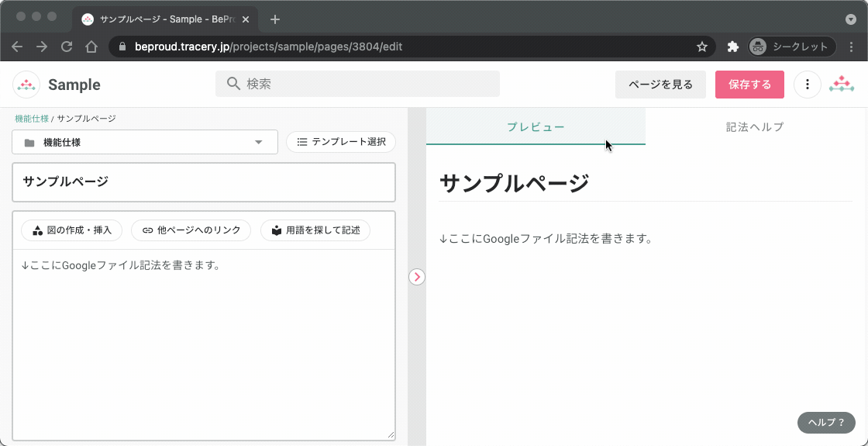This screenshot has width=868, height=446.
Task: Click 用語を探して記述 button
Action: 315,230
